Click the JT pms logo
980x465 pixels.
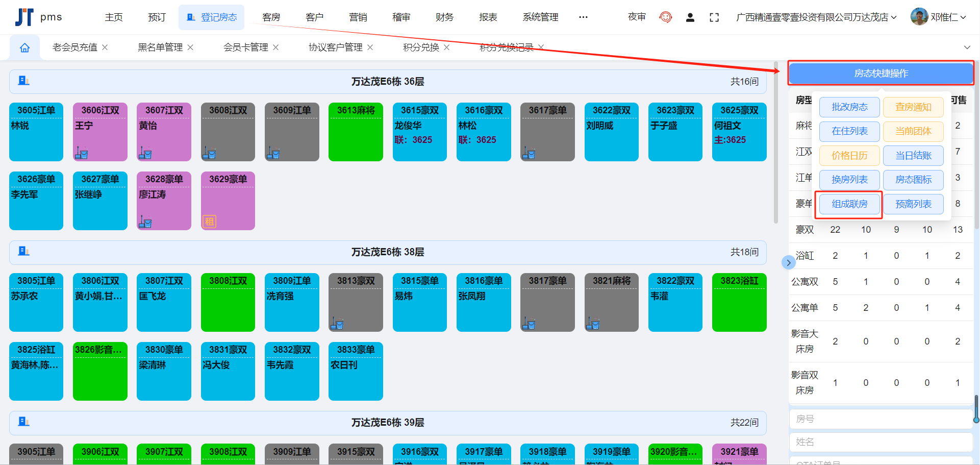click(x=38, y=17)
